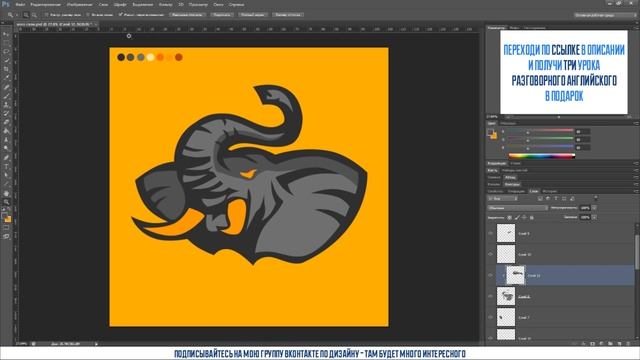
Task: Select the Dodge tool
Action: 6,149
